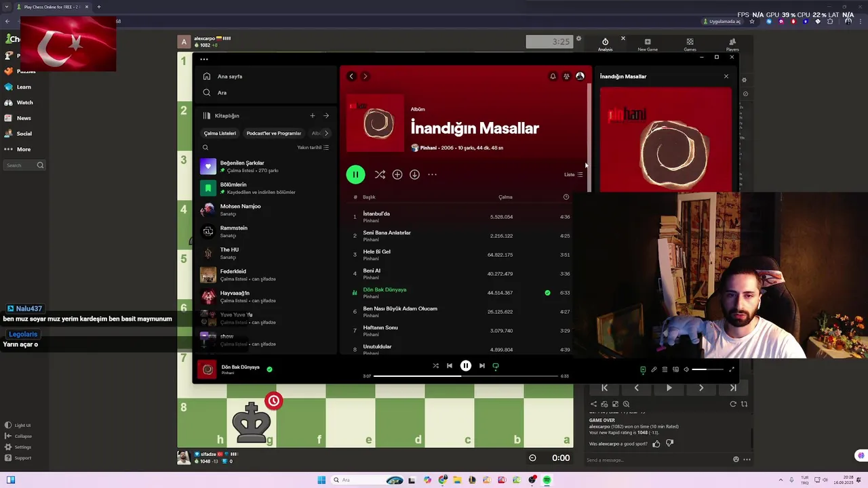The width and height of the screenshot is (868, 488).
Task: Select the Çalma Listeleri filter chip
Action: (220, 134)
